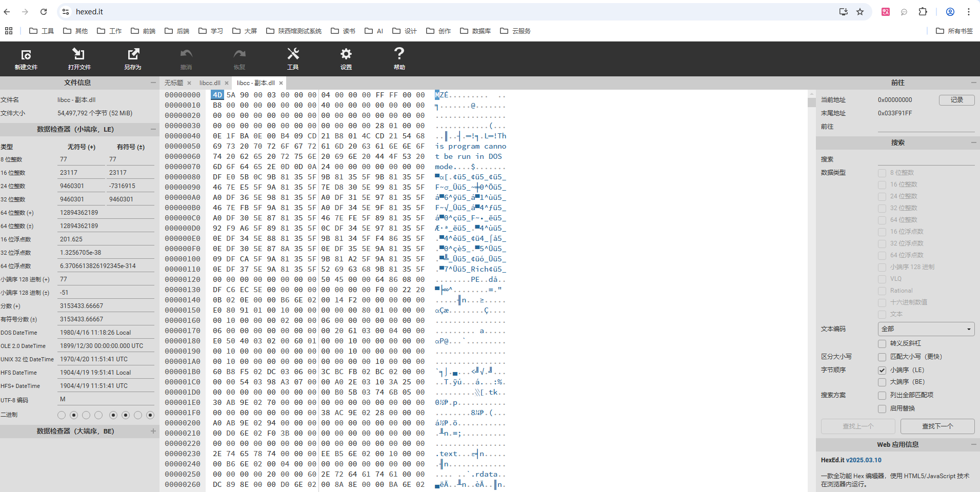Enable 启用替换 in search options
Viewport: 980px width, 492px height.
883,408
